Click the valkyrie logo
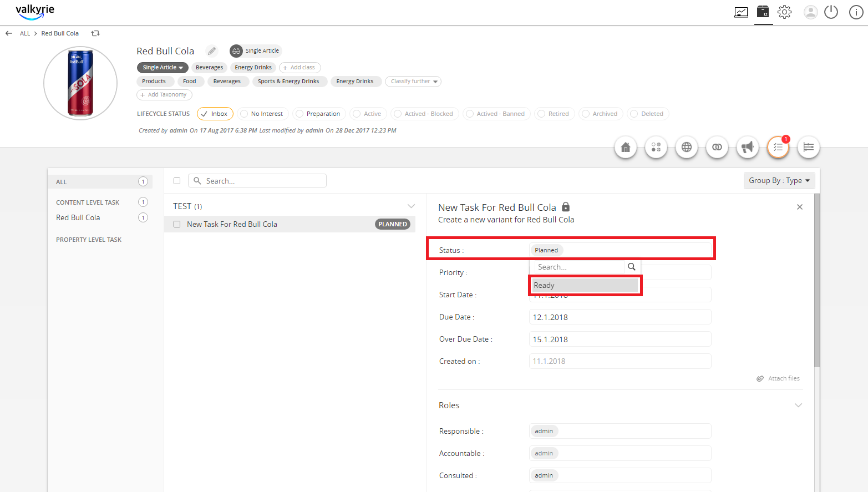The height and width of the screenshot is (492, 868). [35, 11]
